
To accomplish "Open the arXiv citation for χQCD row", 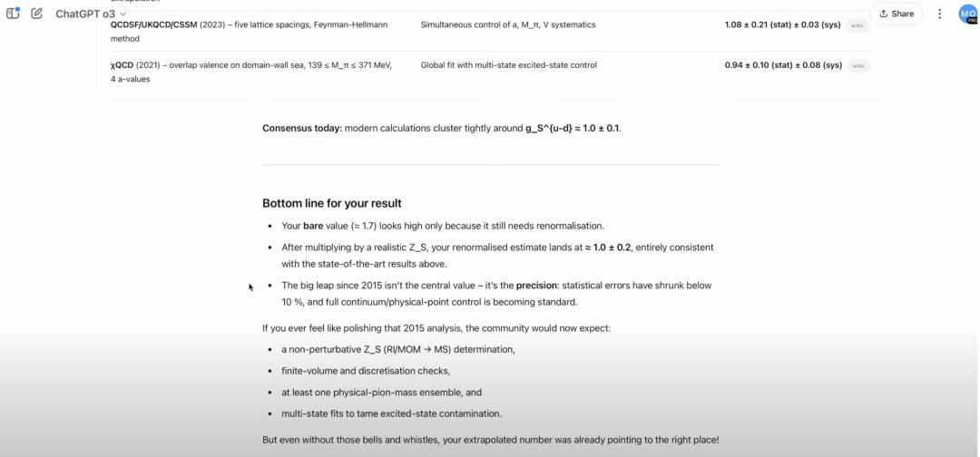I will [857, 65].
